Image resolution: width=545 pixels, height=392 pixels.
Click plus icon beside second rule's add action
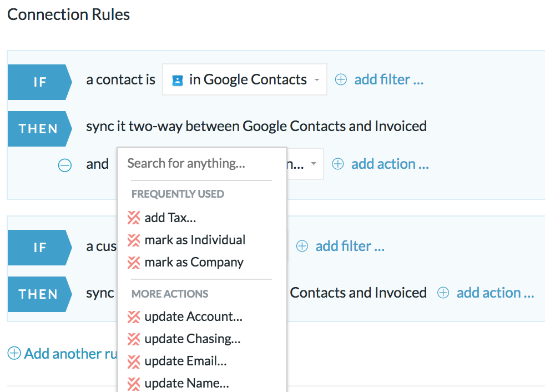[x=443, y=293]
